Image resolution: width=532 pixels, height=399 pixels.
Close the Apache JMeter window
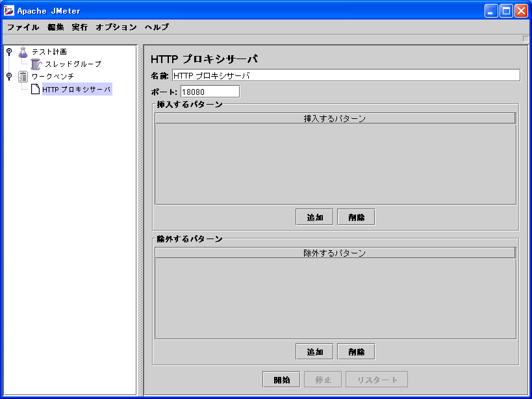click(521, 11)
